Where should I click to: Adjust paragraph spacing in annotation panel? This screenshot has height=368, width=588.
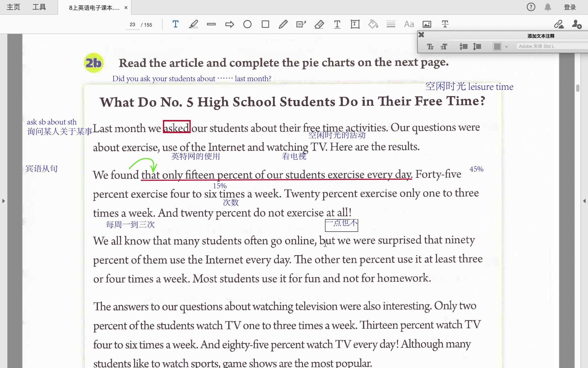(x=477, y=46)
